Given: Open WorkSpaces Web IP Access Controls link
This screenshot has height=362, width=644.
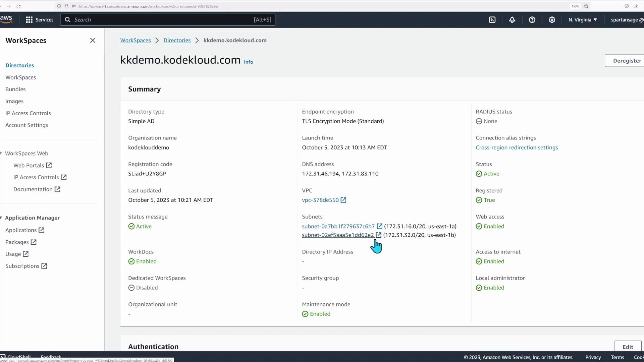Looking at the screenshot, I should point(40,177).
